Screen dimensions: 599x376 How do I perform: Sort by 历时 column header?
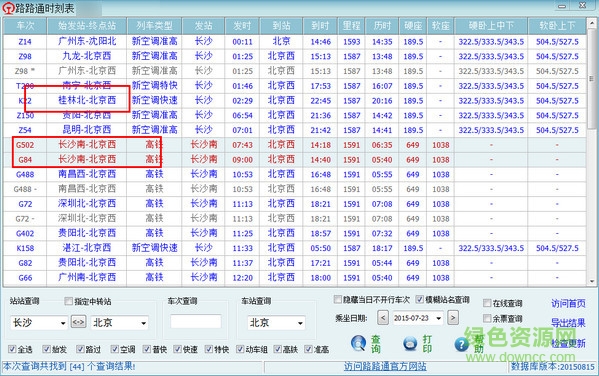[x=382, y=26]
